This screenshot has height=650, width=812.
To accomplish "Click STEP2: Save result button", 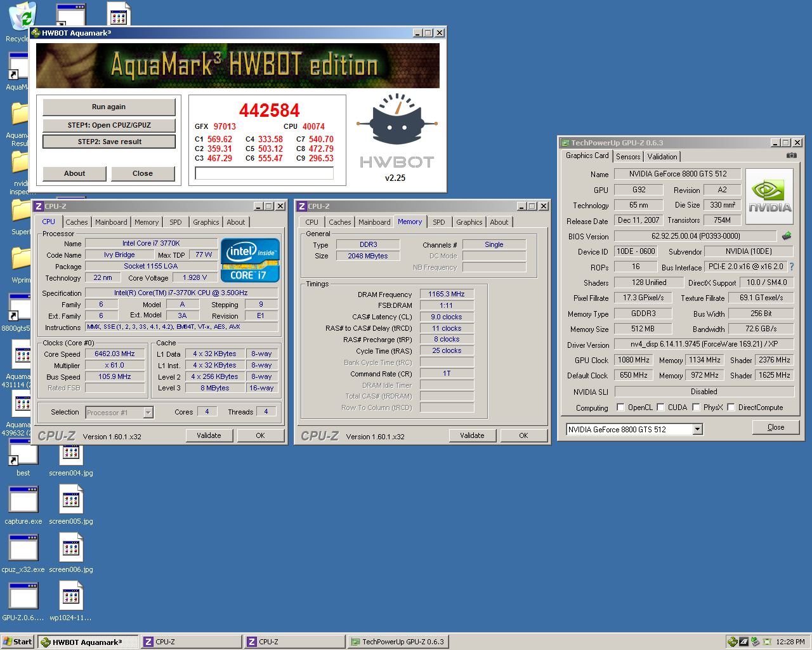I will (108, 142).
